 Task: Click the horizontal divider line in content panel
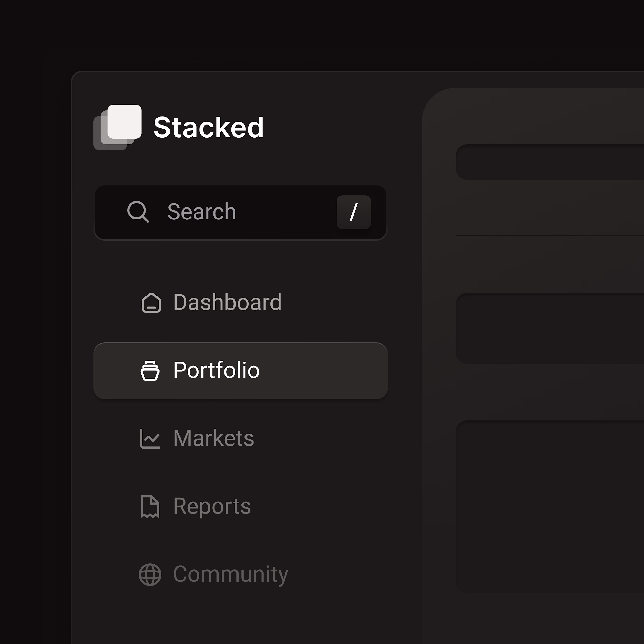(x=550, y=236)
